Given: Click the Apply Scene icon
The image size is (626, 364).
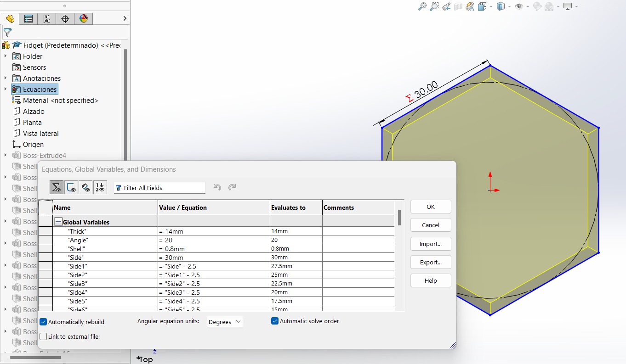Looking at the screenshot, I should 549,6.
